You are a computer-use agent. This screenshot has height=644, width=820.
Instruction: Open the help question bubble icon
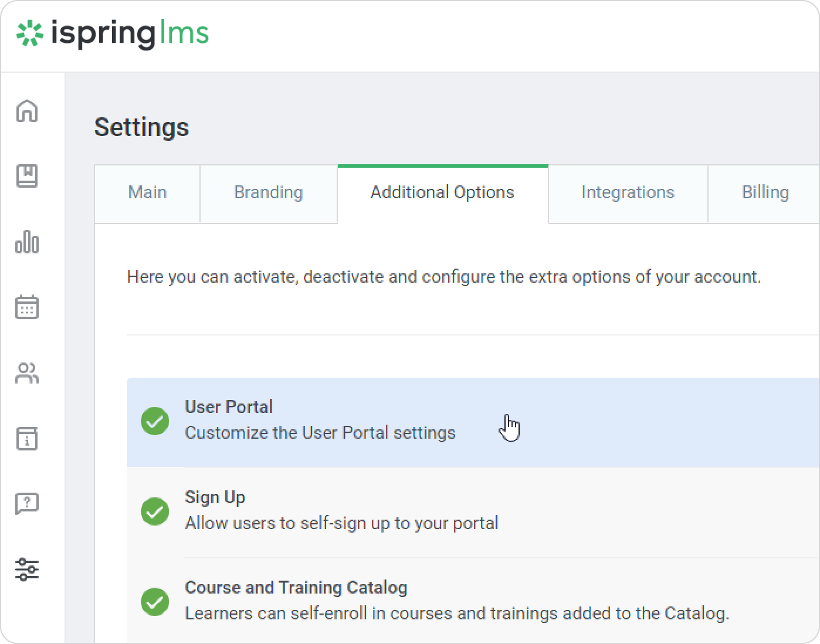coord(27,503)
